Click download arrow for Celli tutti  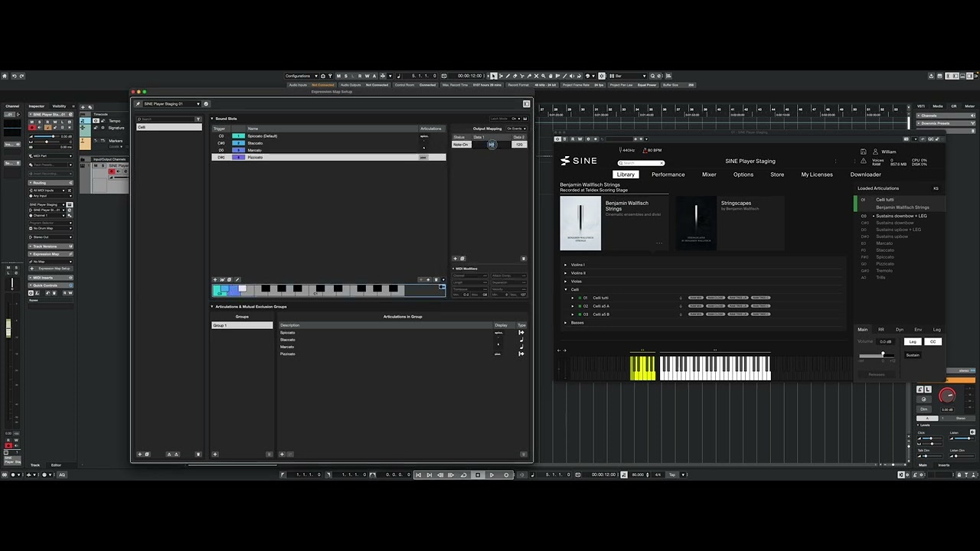click(681, 298)
